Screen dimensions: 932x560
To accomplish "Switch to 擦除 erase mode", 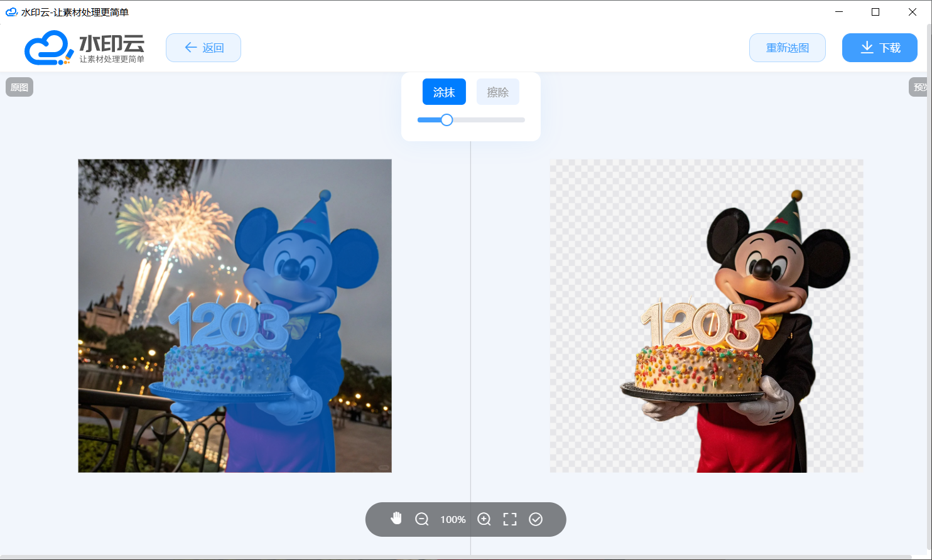I will (x=498, y=92).
